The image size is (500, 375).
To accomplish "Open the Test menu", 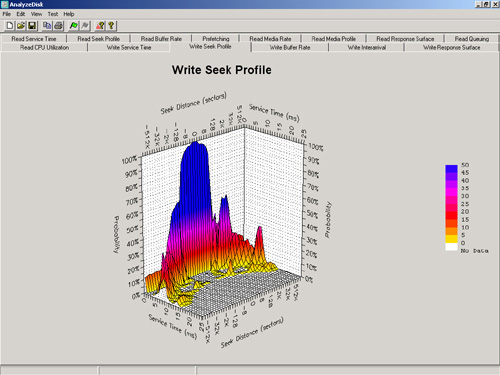I will (x=53, y=14).
